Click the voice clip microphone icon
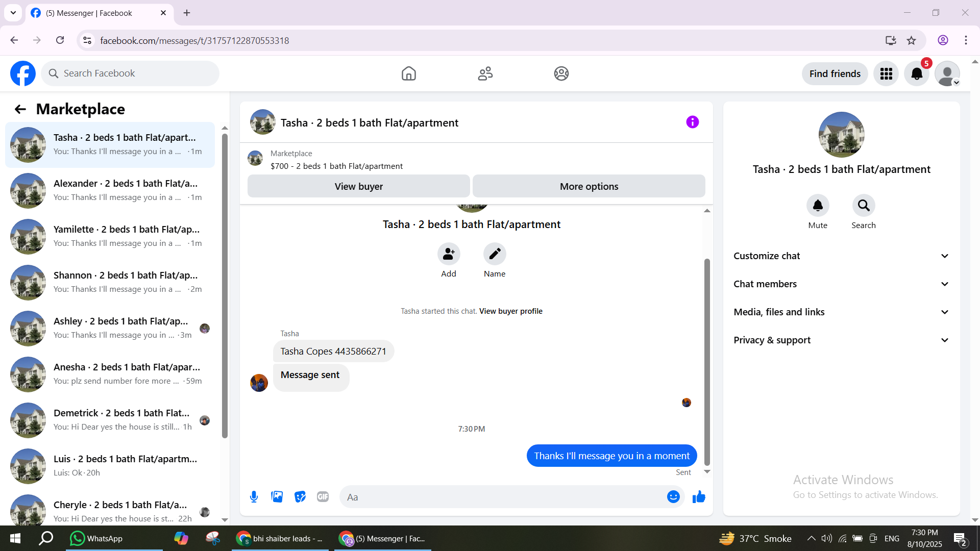 click(x=254, y=496)
